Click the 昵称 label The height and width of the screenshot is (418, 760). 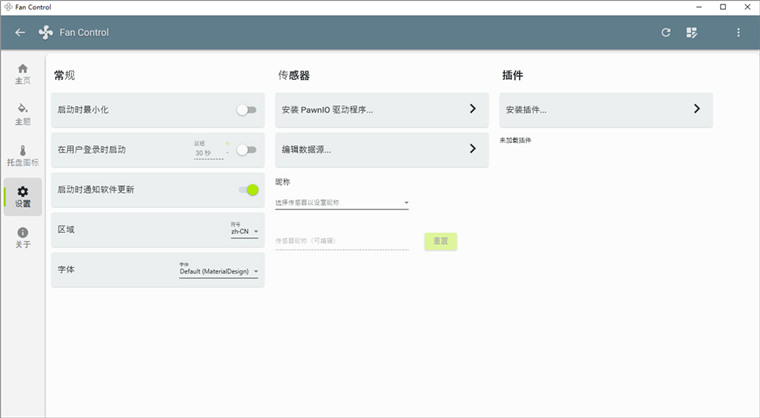tap(283, 182)
